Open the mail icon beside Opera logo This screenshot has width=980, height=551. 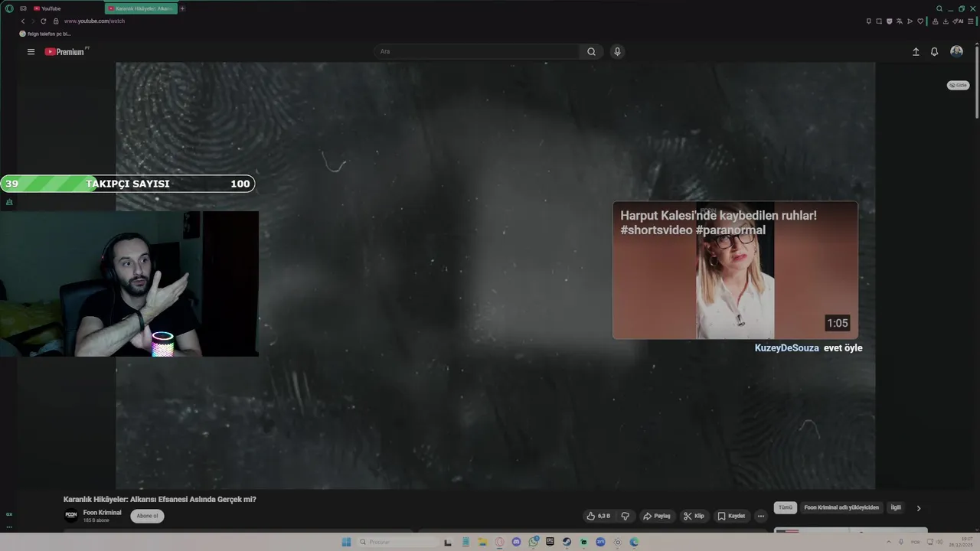click(x=23, y=8)
